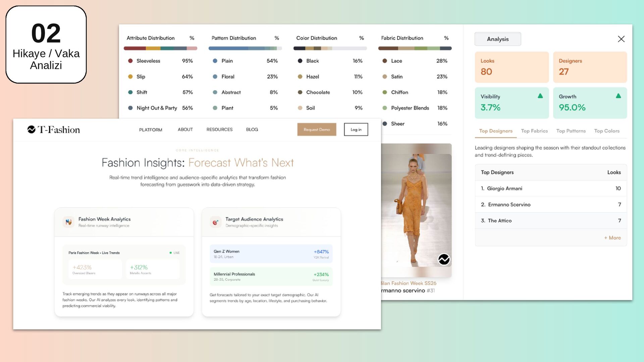Click the Target Audience Analytics target icon

215,222
